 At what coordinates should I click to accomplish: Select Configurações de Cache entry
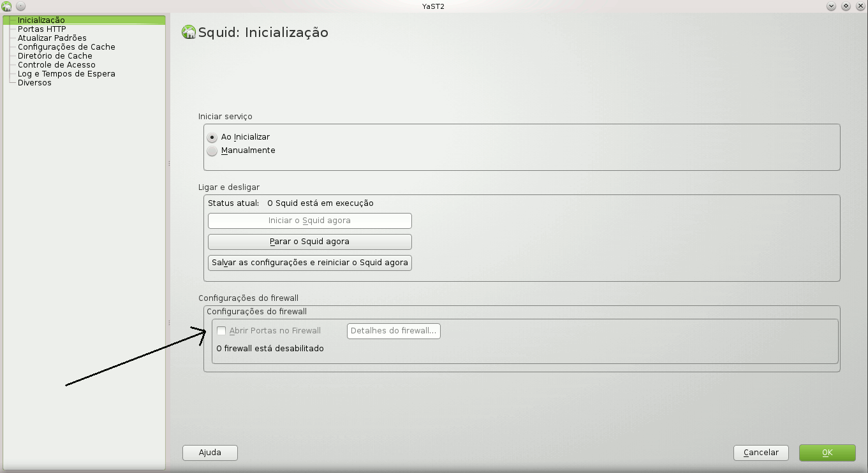point(66,47)
